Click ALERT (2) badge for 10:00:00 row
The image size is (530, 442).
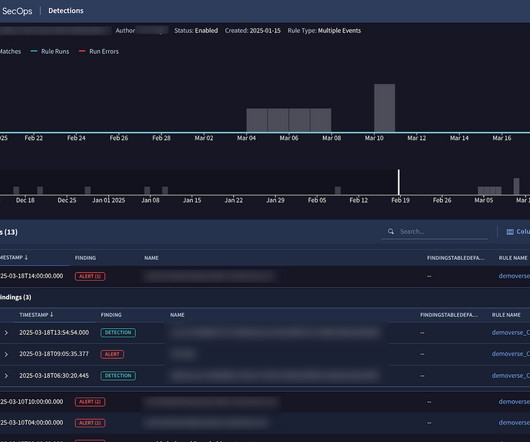pyautogui.click(x=90, y=402)
